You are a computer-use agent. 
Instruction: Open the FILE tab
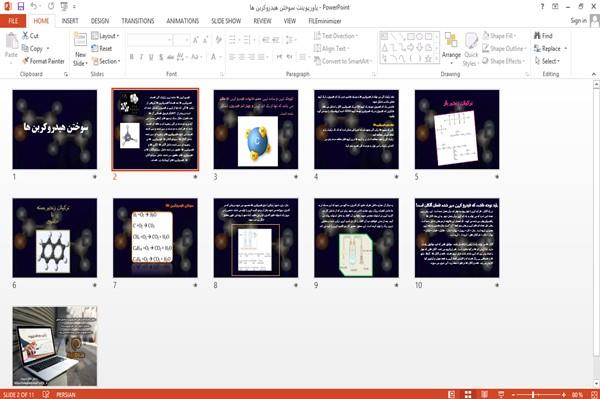13,21
